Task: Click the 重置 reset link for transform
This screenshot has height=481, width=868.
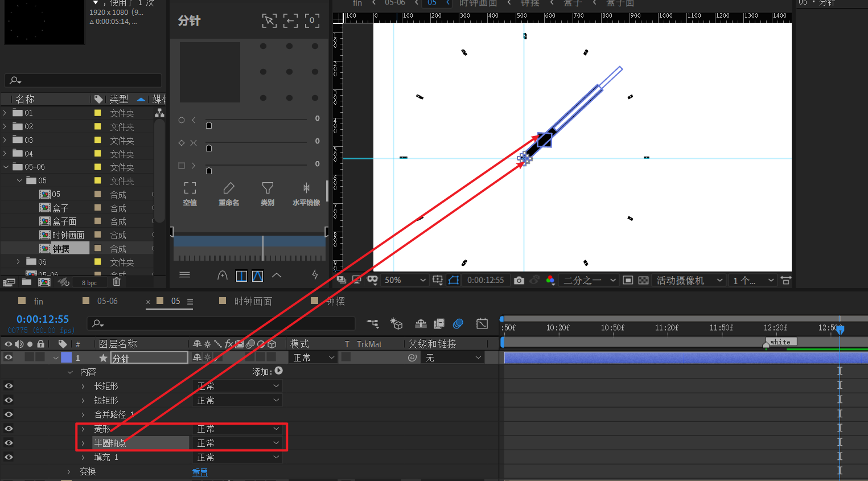Action: point(200,472)
